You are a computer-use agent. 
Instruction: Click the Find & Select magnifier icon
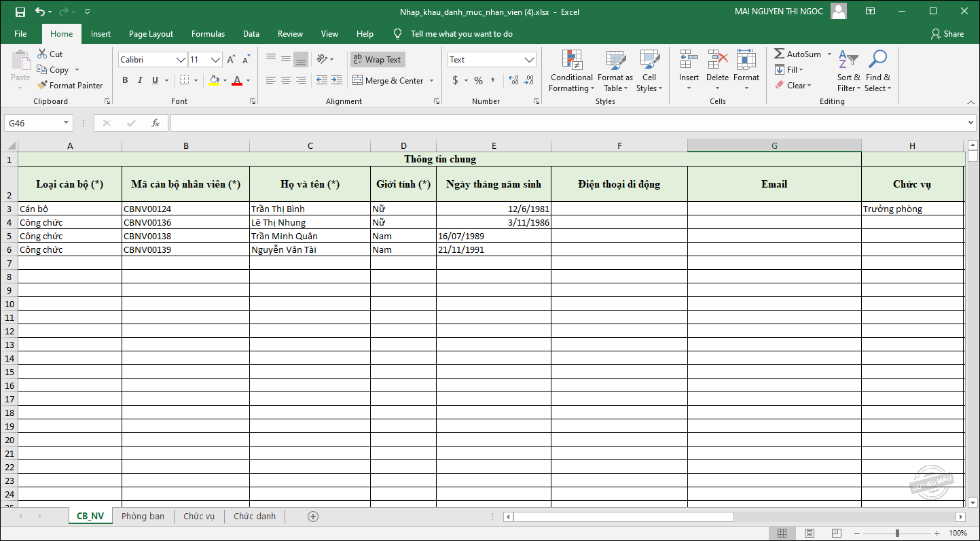[877, 60]
